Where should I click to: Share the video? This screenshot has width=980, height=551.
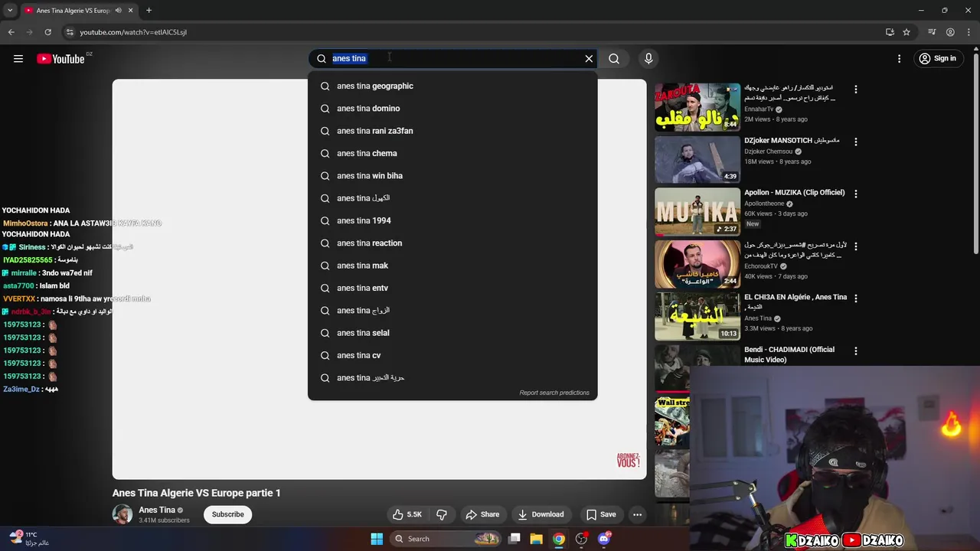click(482, 514)
